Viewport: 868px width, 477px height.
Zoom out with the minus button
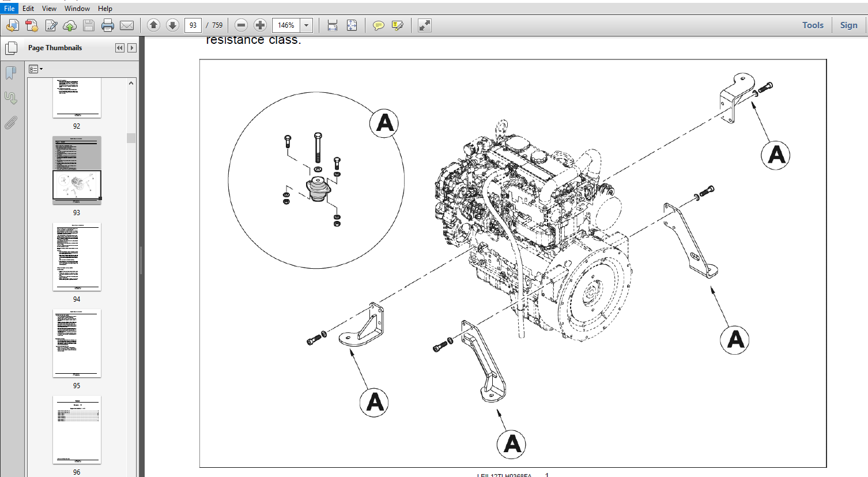click(x=241, y=25)
